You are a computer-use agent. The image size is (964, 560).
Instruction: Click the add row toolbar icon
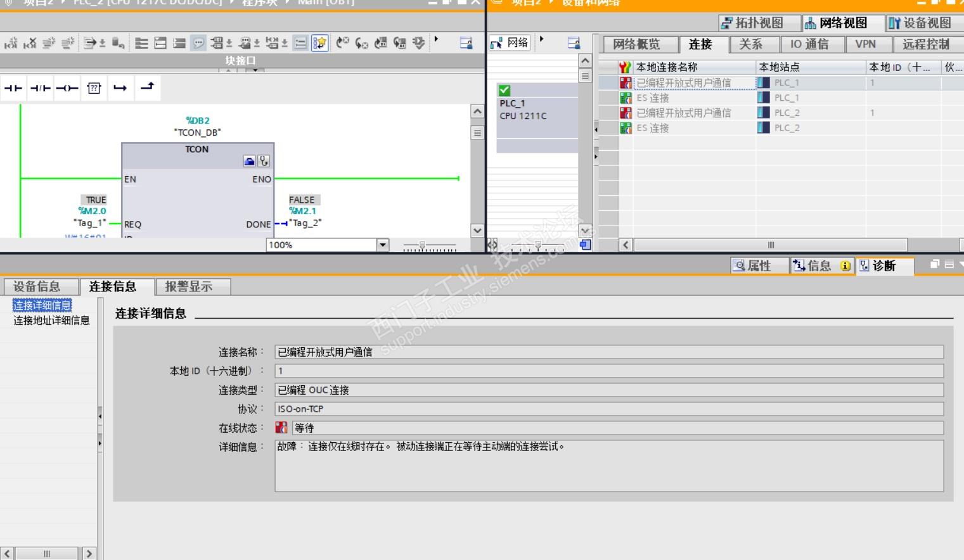click(68, 43)
